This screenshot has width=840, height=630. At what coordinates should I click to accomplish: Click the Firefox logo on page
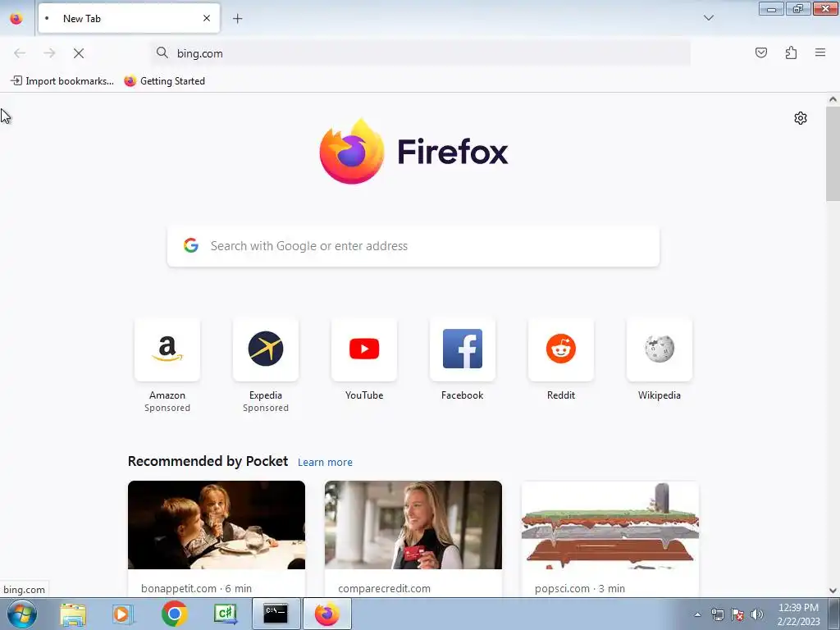413,152
